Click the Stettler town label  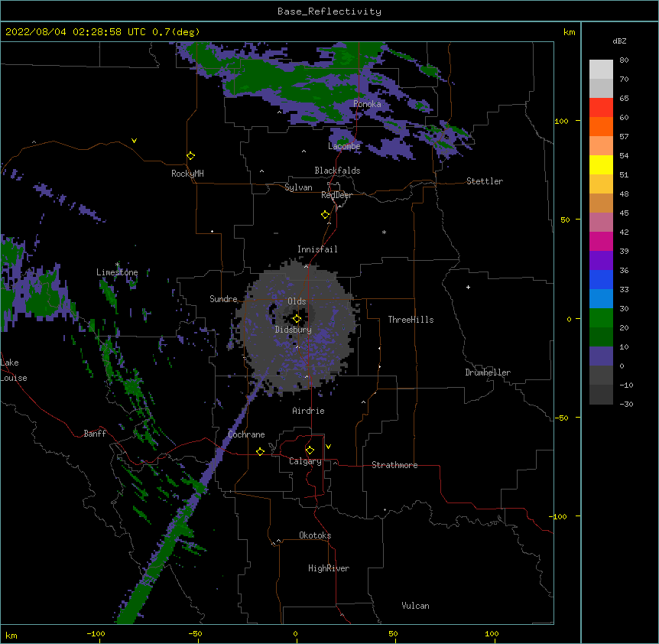485,181
